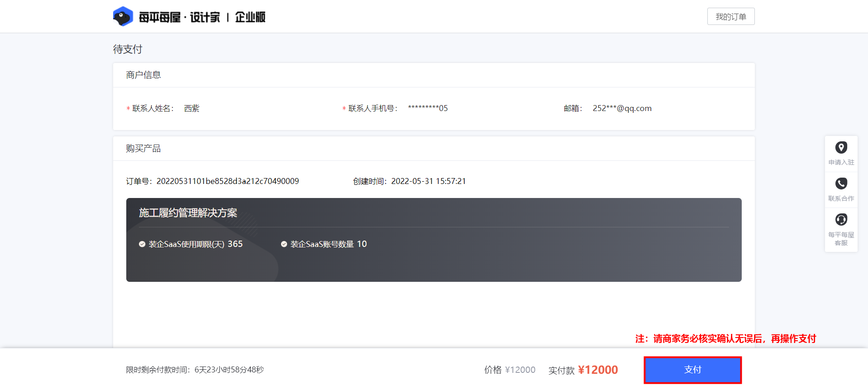Click the creation time 2022-05-31 15:57:21

428,181
